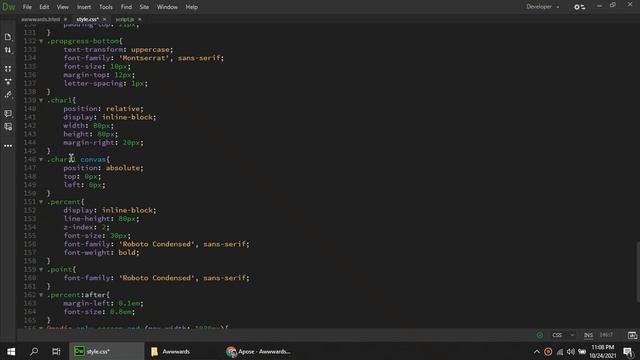Click line number 153 in the gutter
Viewport: 640px width, 360px height.
pyautogui.click(x=30, y=219)
